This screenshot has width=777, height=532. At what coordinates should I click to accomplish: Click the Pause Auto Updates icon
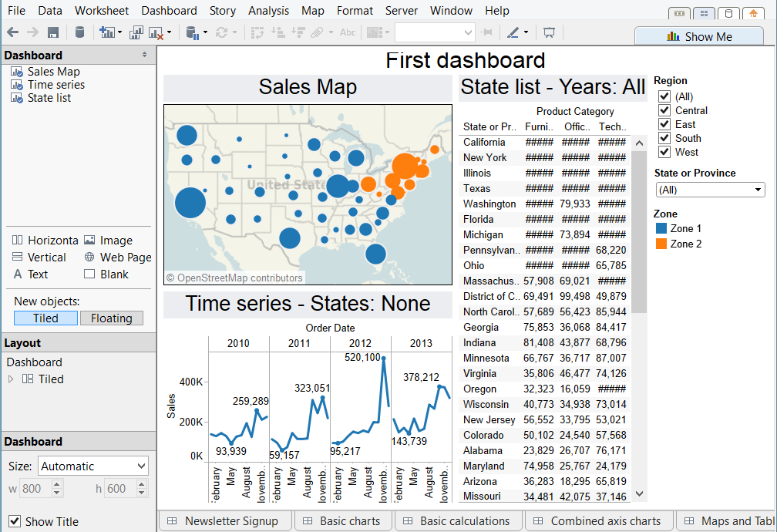click(x=192, y=33)
